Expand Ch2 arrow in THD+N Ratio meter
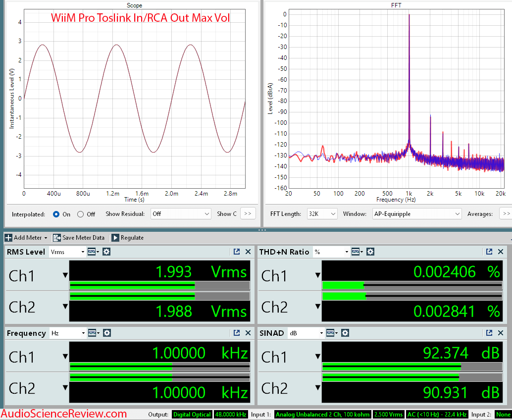This screenshot has height=420, width=512. 318,307
